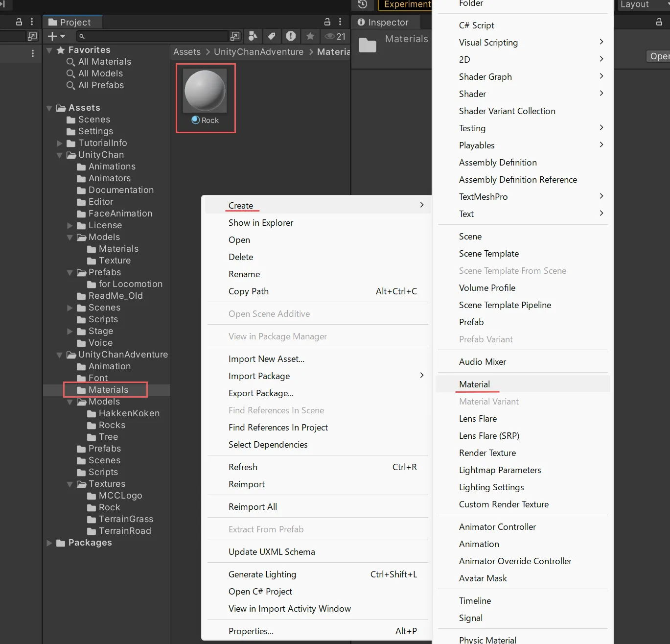Toggle the Project panel lock icon
The width and height of the screenshot is (670, 644).
(x=327, y=22)
